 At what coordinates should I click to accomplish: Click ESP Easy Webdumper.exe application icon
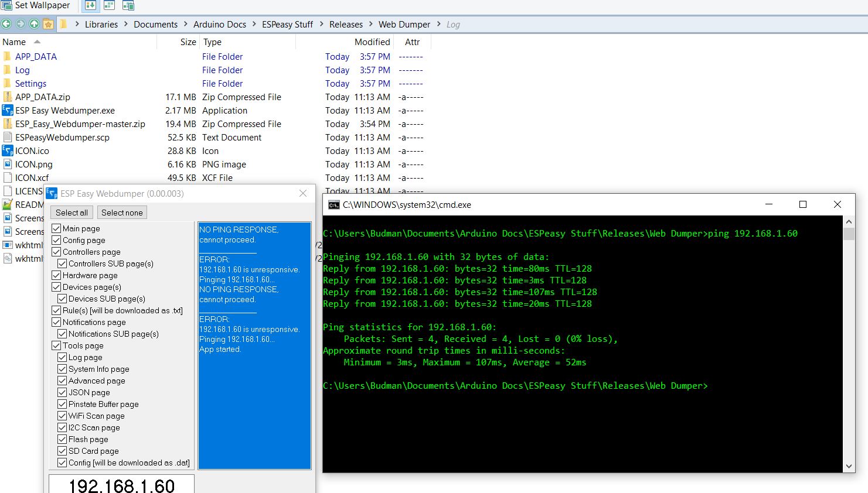pyautogui.click(x=7, y=110)
